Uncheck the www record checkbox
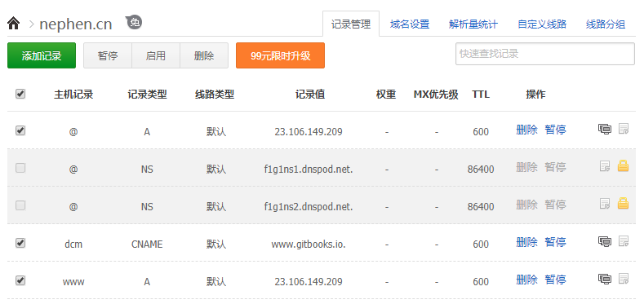The image size is (644, 304). click(20, 280)
